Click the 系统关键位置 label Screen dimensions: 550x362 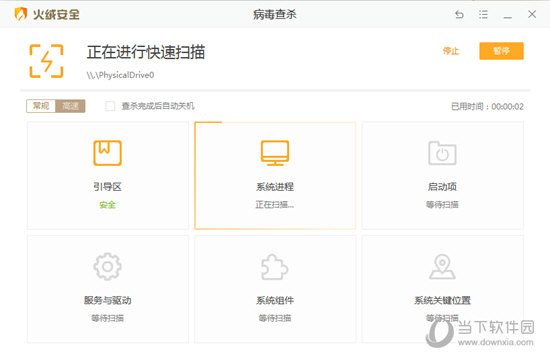442,300
